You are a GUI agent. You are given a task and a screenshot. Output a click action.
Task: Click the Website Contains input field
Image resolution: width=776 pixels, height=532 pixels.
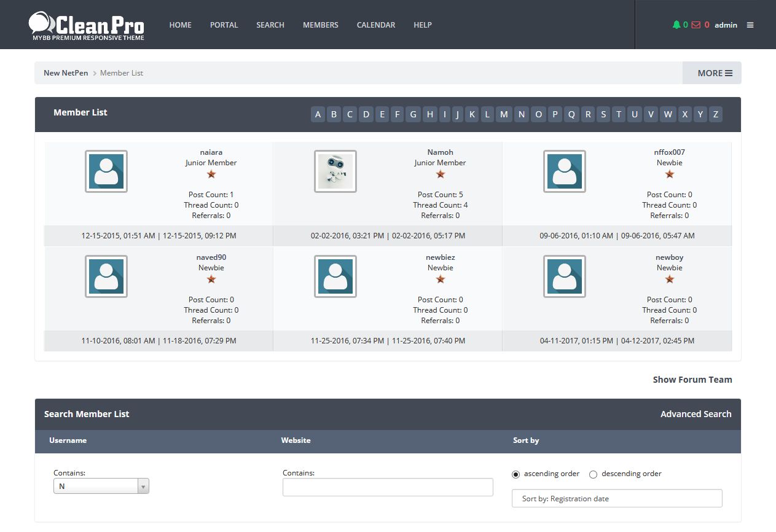click(388, 487)
